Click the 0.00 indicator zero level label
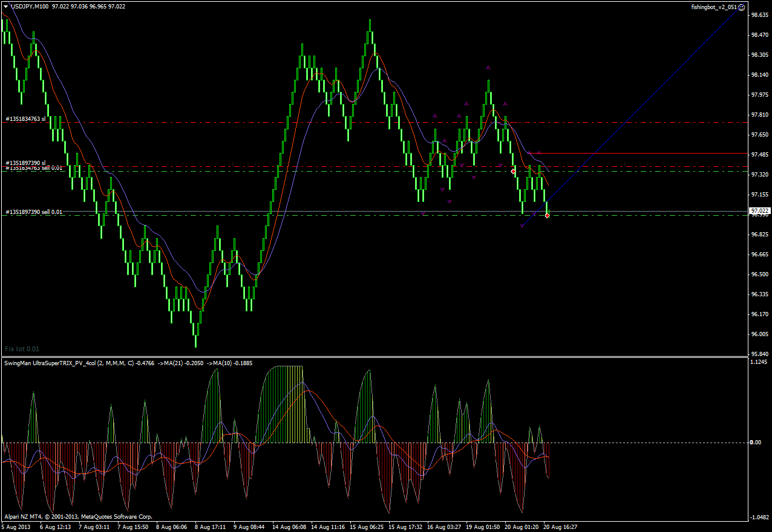 (x=756, y=443)
